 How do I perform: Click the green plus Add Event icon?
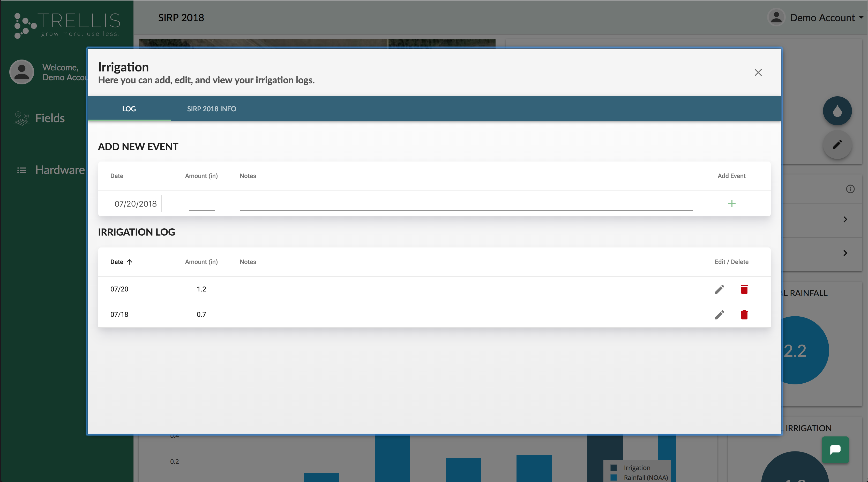point(731,203)
